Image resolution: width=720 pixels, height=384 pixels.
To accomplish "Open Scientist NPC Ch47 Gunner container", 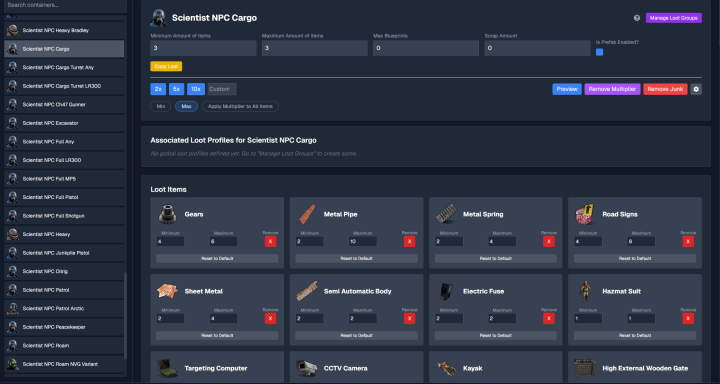I will pos(64,105).
